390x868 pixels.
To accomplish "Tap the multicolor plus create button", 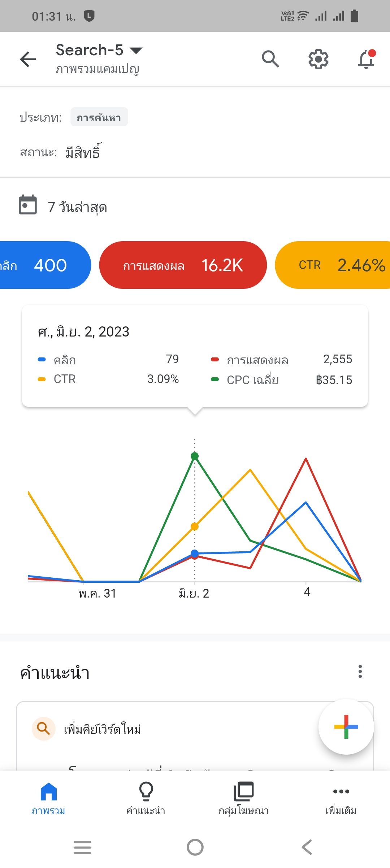I will pos(346,727).
